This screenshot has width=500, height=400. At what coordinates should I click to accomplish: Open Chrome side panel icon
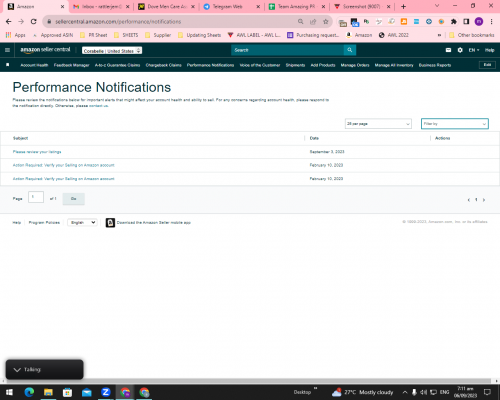tap(466, 22)
